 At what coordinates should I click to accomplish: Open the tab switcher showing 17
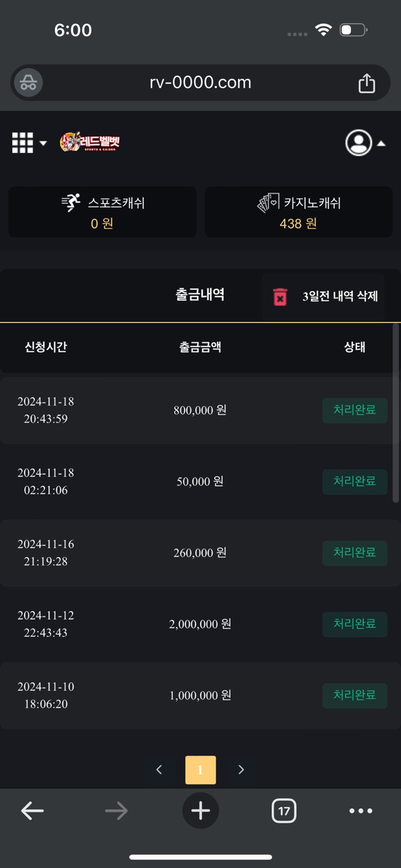(283, 811)
